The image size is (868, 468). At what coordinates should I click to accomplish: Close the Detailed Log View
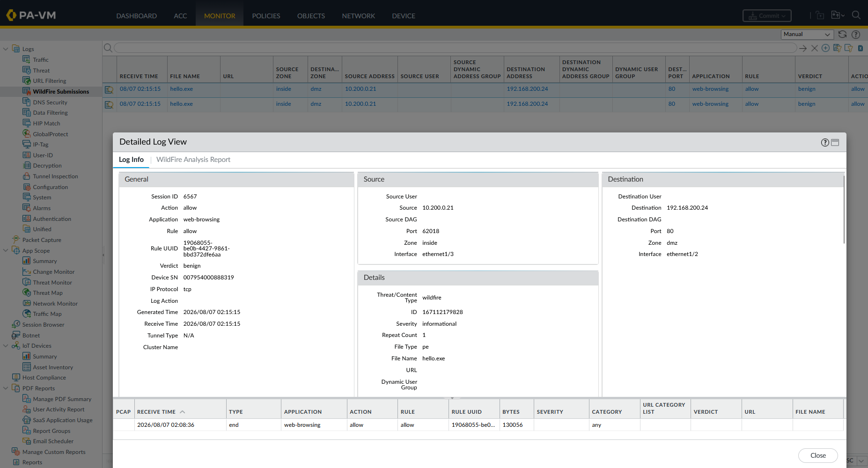818,455
